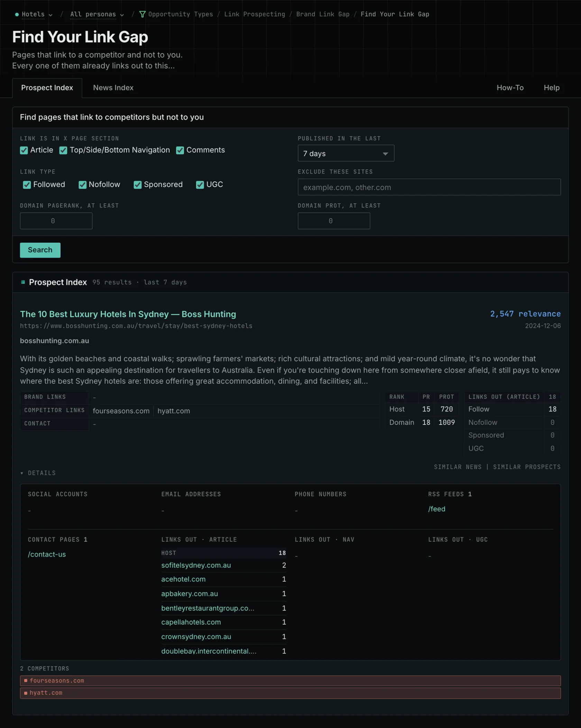Open the capellahotels.com outbound link
This screenshot has height=728, width=581.
(x=191, y=622)
